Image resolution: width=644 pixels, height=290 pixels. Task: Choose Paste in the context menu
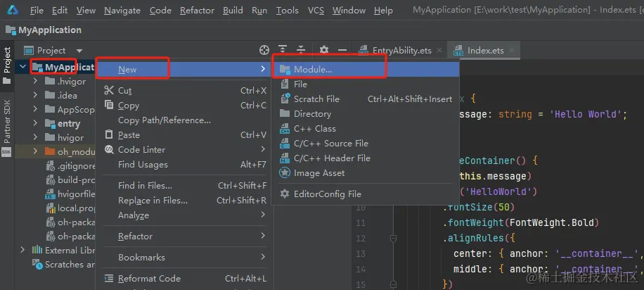(183, 135)
